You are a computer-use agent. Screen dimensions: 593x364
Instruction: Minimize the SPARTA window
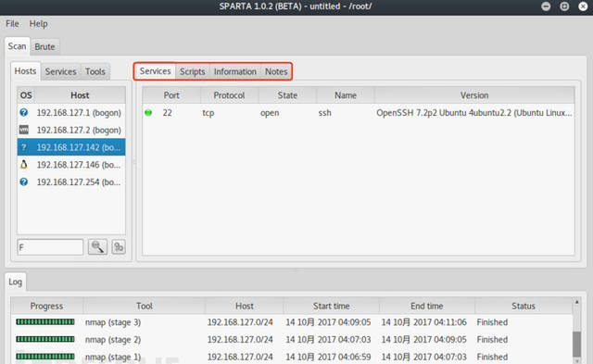(546, 6)
